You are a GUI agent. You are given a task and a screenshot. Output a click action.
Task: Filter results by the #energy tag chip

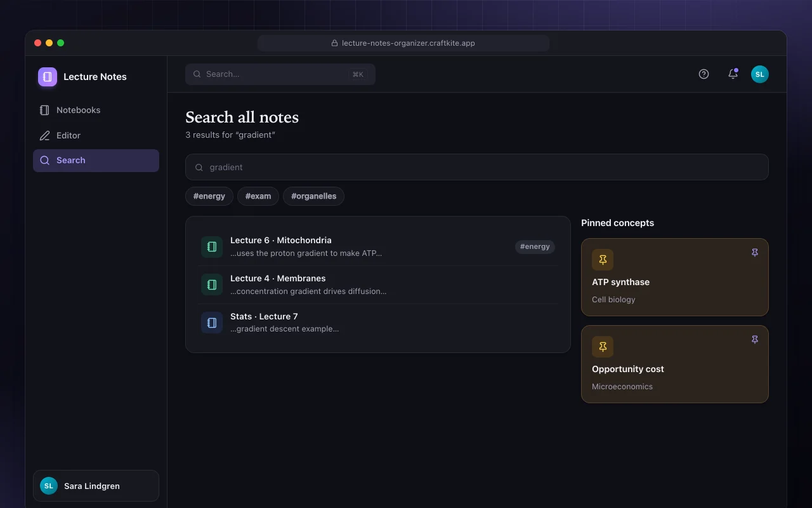(209, 196)
